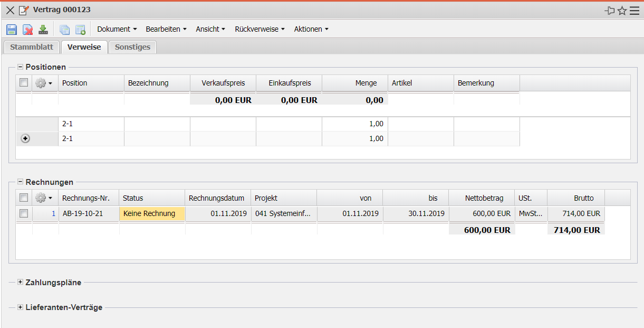The width and height of the screenshot is (644, 328).
Task: Open the hamburger menu in title bar
Action: click(x=634, y=11)
